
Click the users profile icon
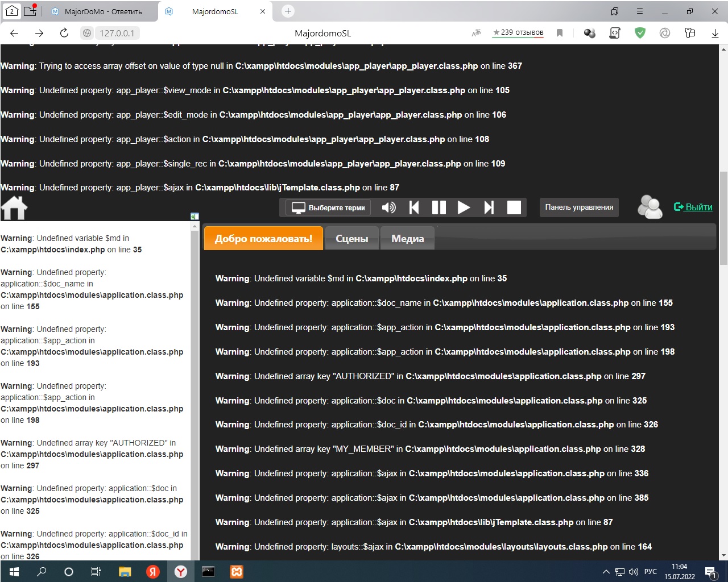point(650,207)
